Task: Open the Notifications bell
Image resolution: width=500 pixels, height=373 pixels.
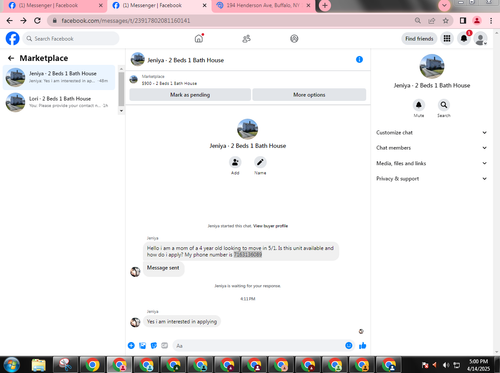Action: [464, 39]
